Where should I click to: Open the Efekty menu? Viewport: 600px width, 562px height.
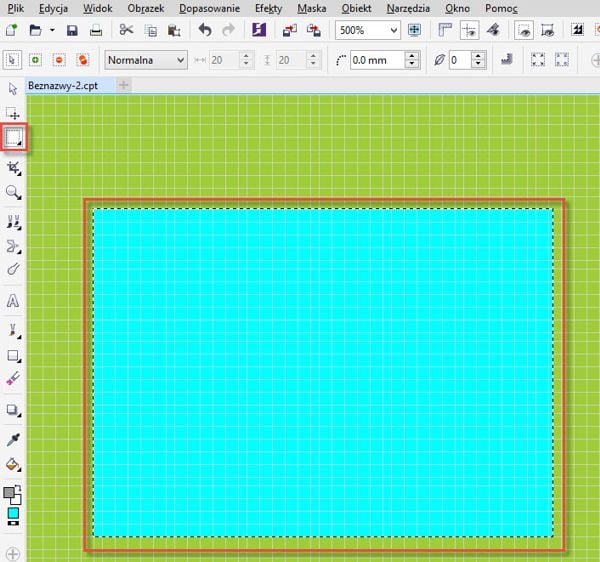(268, 8)
